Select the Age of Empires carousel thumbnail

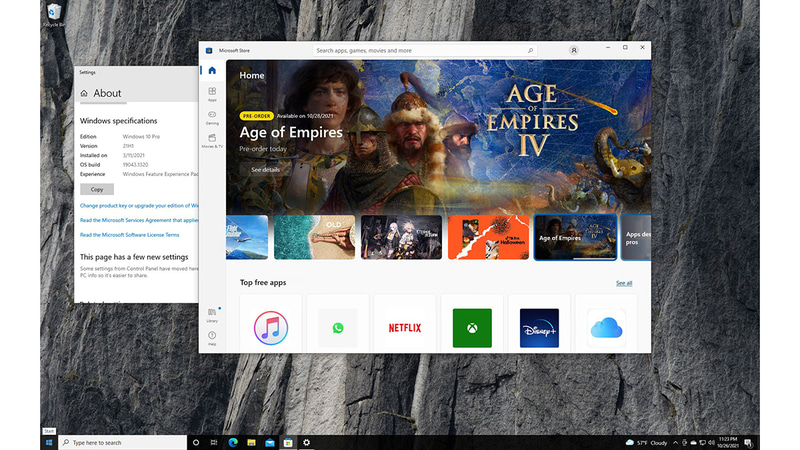click(574, 238)
